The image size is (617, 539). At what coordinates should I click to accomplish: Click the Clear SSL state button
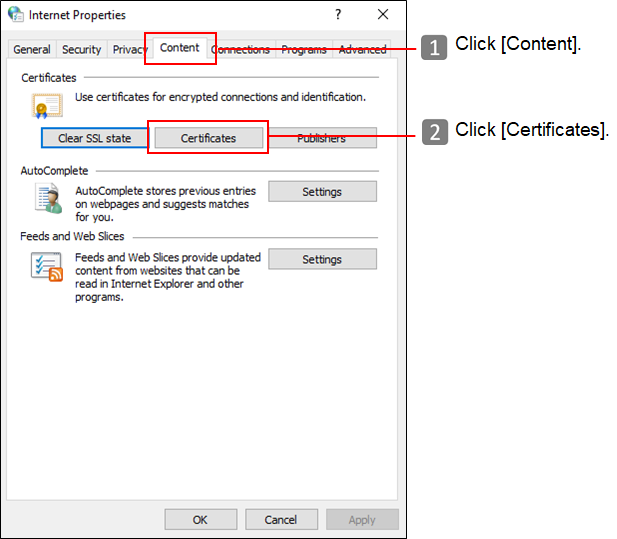pos(94,138)
